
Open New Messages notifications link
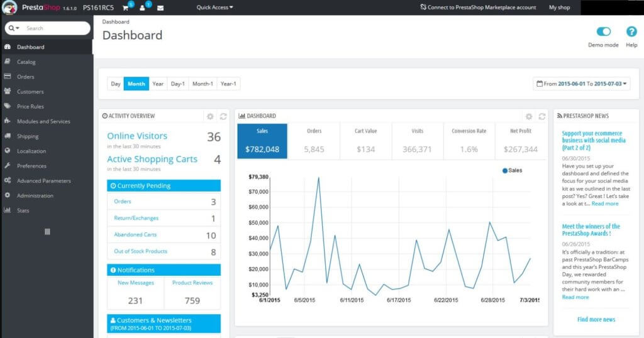(x=136, y=283)
